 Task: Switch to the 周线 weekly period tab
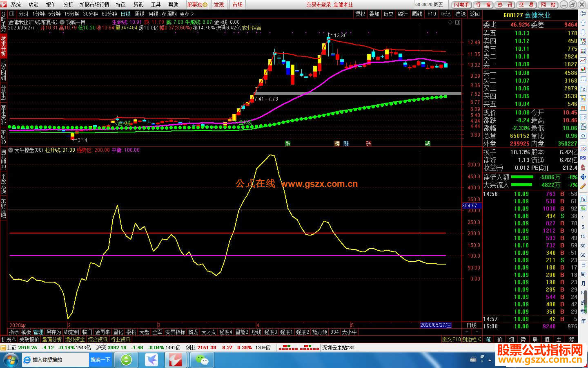(x=140, y=14)
